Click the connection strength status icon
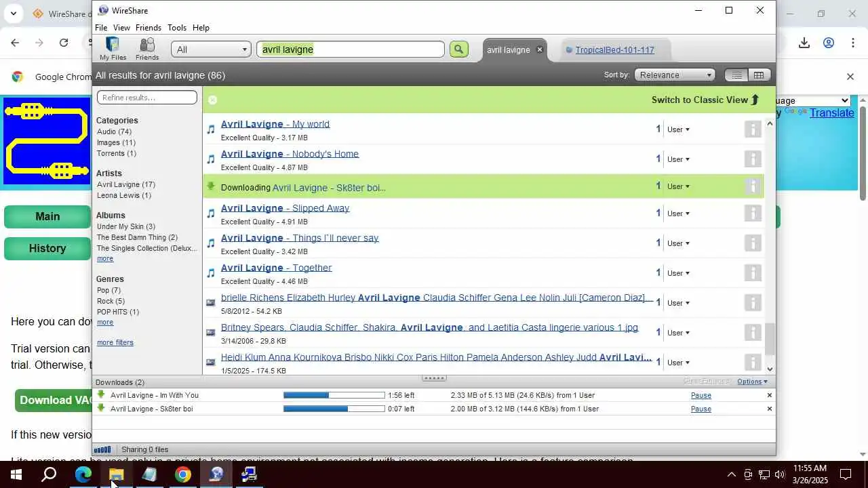 (102, 449)
